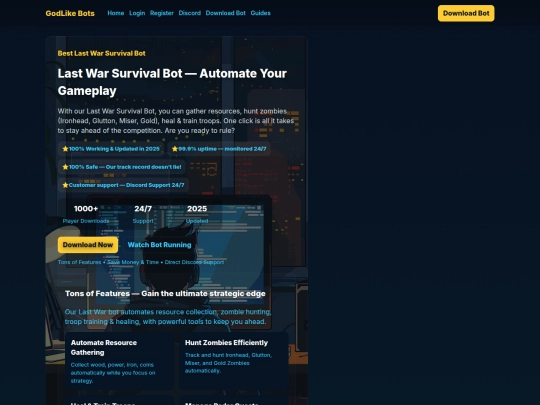Click the '2025' Updated stat
This screenshot has width=540, height=405.
tap(197, 214)
